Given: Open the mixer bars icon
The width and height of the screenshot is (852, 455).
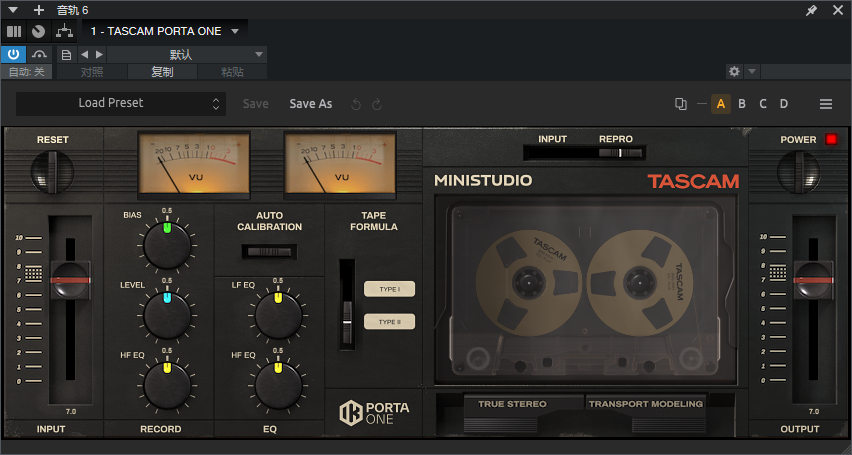Looking at the screenshot, I should (x=14, y=32).
